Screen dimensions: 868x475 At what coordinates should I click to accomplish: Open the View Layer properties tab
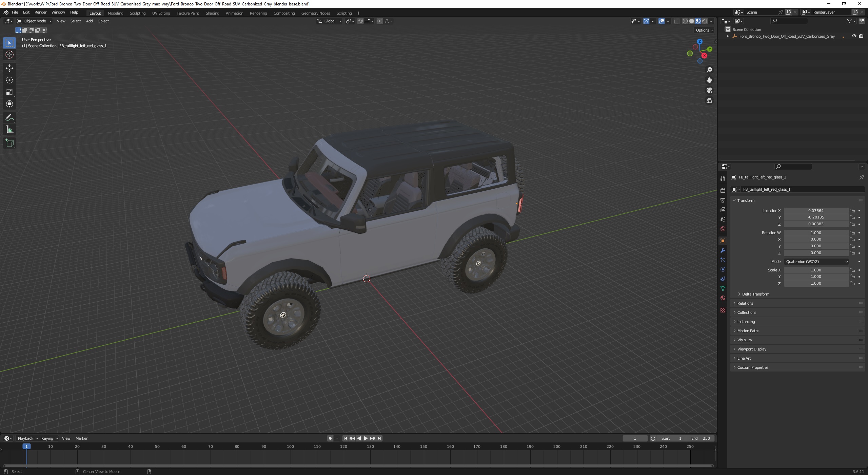point(723,210)
